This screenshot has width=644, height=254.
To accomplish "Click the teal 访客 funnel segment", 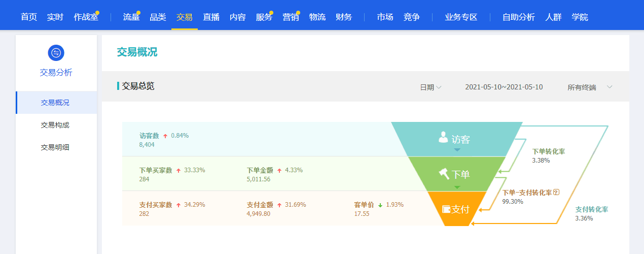I will [x=457, y=139].
